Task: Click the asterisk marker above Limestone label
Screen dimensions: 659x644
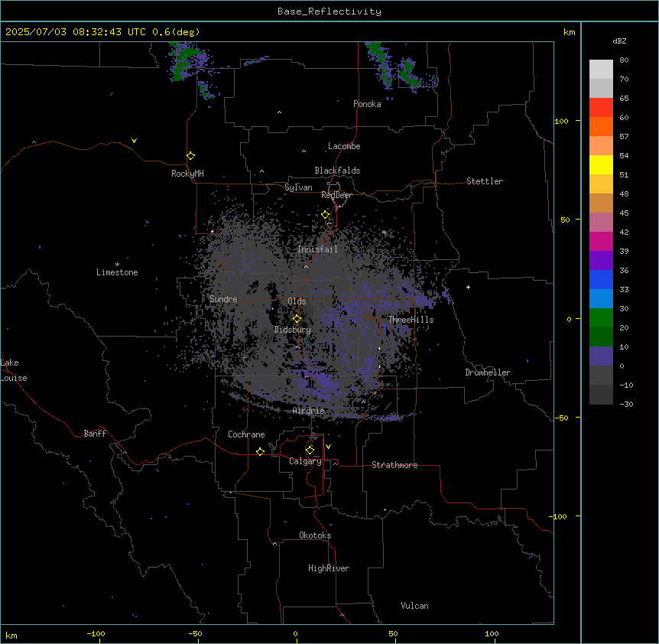Action: (117, 264)
